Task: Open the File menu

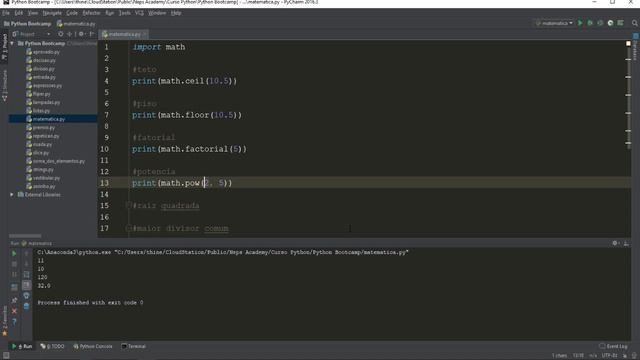Action: (x=6, y=13)
